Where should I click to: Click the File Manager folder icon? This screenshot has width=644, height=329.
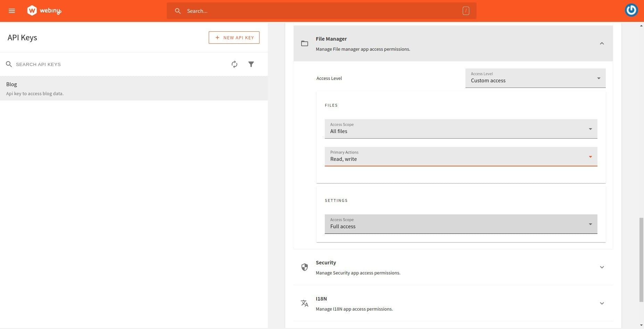tap(305, 43)
